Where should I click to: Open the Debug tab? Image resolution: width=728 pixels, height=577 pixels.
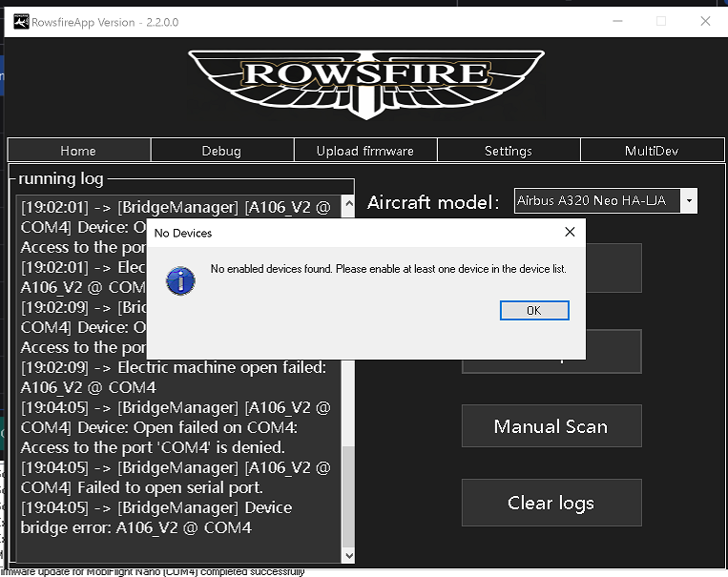(x=221, y=151)
